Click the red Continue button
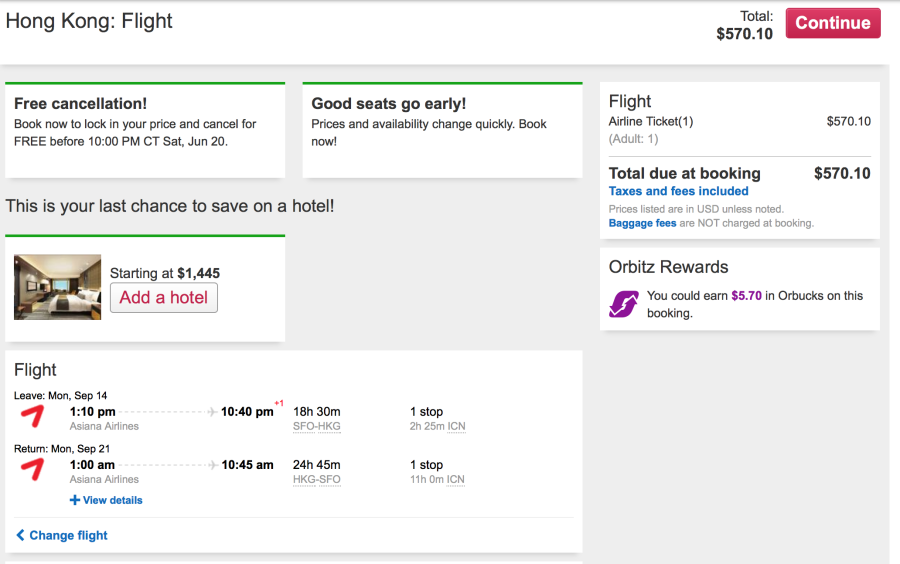This screenshot has height=564, width=900. [833, 23]
